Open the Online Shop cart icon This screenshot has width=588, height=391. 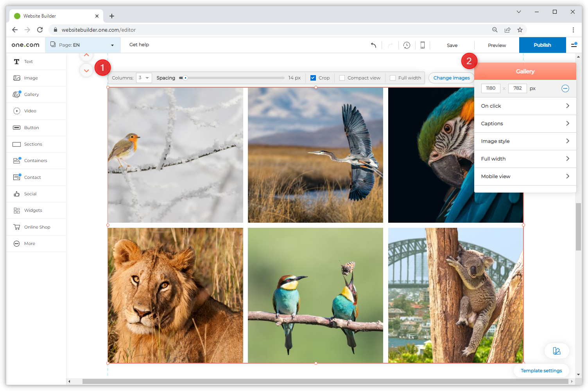click(x=16, y=227)
